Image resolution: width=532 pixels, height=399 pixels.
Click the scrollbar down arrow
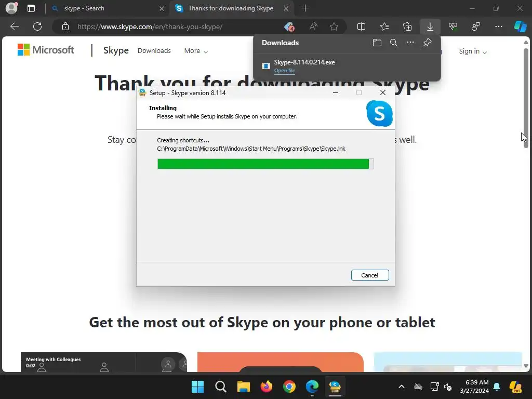point(526,366)
